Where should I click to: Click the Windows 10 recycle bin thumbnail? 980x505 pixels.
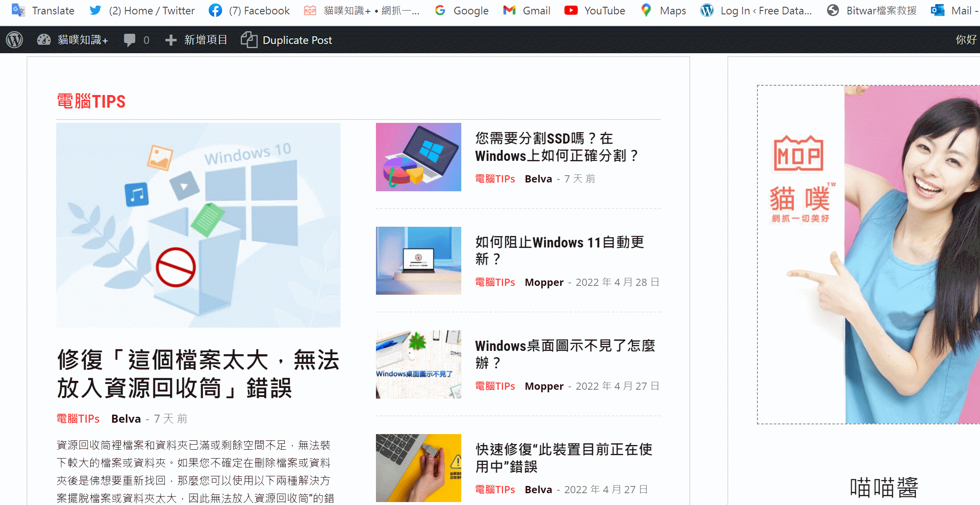point(198,225)
